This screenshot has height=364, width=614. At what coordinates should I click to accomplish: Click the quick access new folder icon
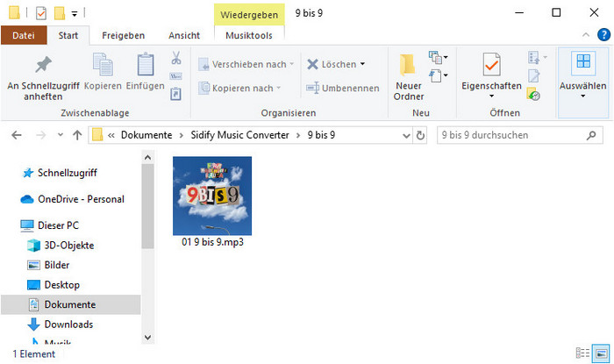click(60, 13)
